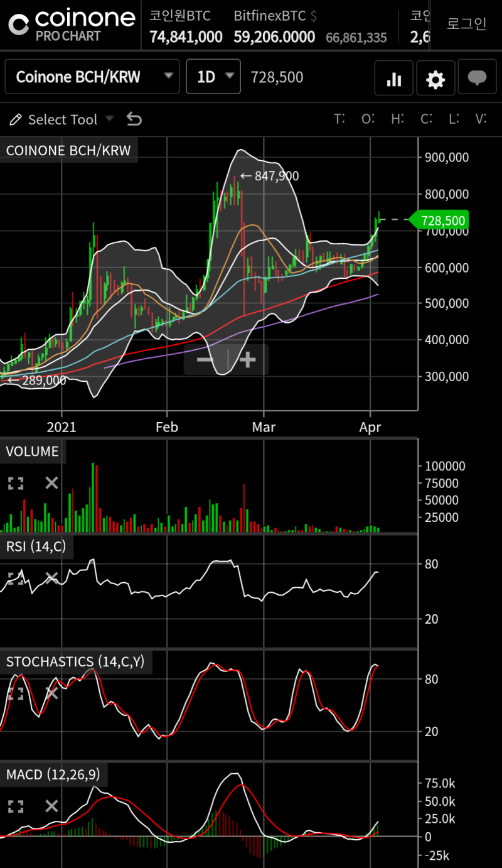
Task: Click the STOCHASTICS (14,C,Y) label
Action: click(75, 661)
